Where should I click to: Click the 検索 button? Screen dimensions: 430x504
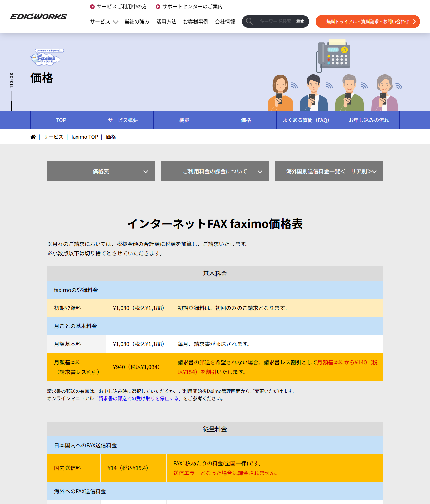tap(300, 22)
